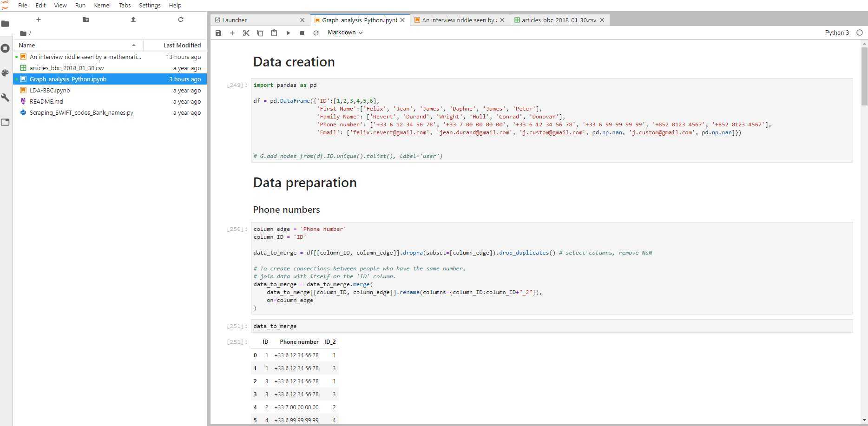Open the View menu
Screen dimensions: 868x426
coord(60,5)
